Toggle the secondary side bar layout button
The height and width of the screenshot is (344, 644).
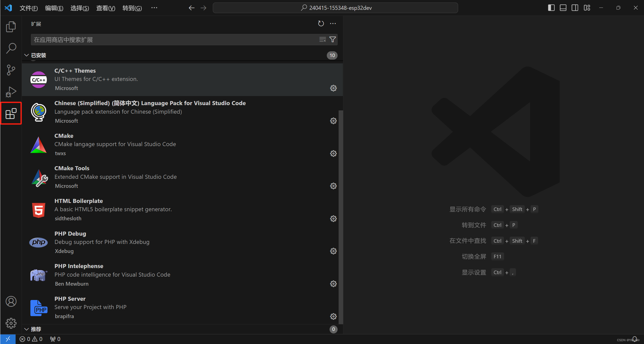pyautogui.click(x=575, y=8)
